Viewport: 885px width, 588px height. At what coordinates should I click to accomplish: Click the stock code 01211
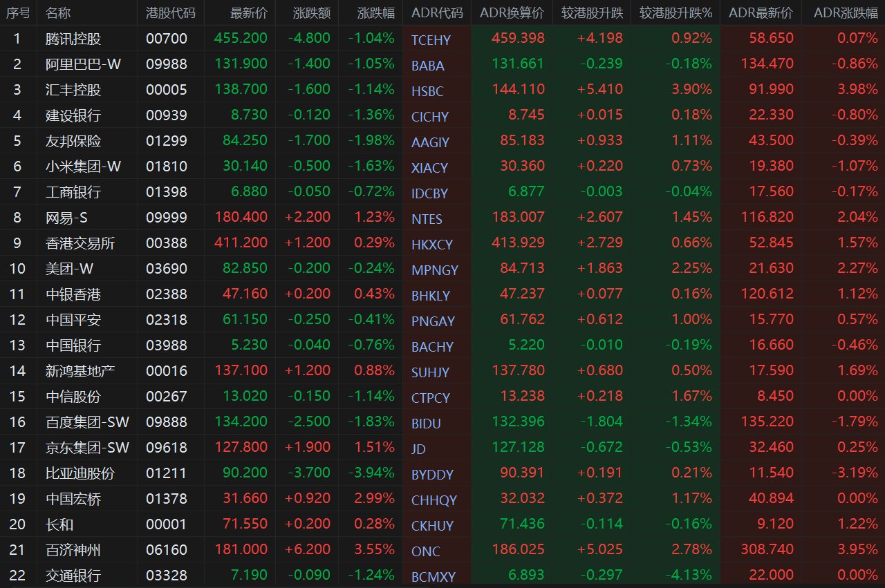tap(167, 473)
